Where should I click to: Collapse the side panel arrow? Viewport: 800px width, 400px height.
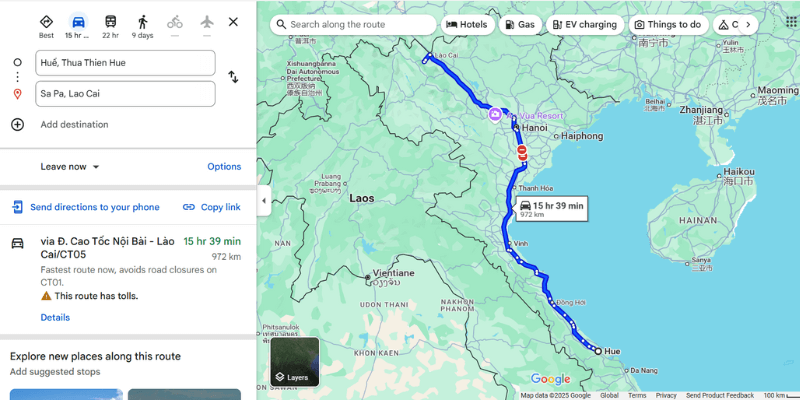[x=264, y=201]
